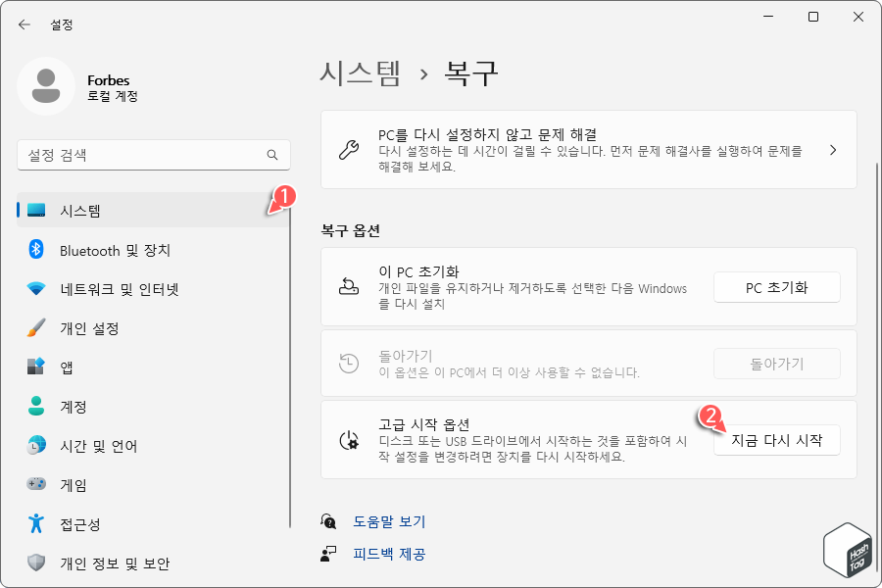The height and width of the screenshot is (588, 882).
Task: Click the PC 초기화 button
Action: (777, 287)
